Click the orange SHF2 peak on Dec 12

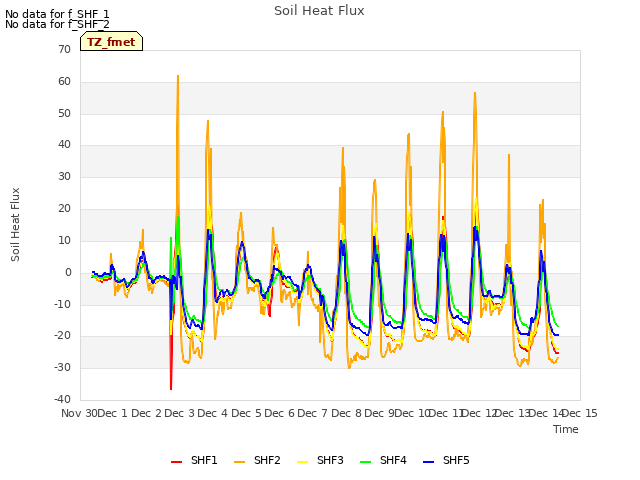click(475, 93)
